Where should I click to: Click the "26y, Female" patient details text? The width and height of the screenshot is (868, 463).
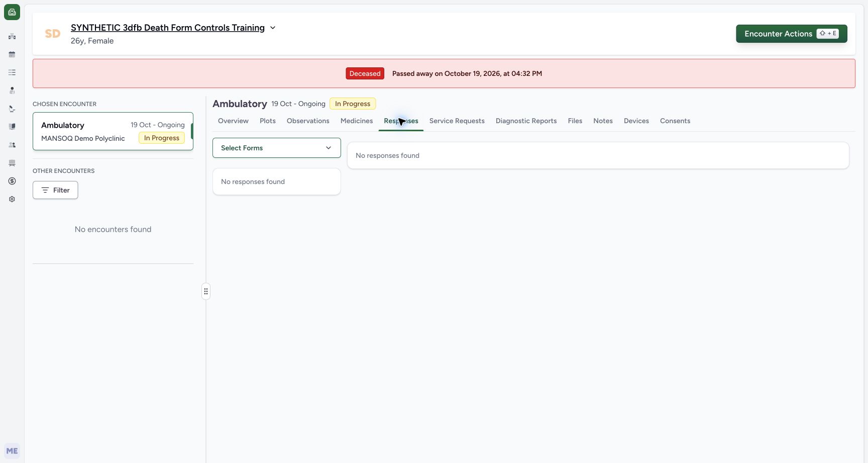(x=92, y=41)
